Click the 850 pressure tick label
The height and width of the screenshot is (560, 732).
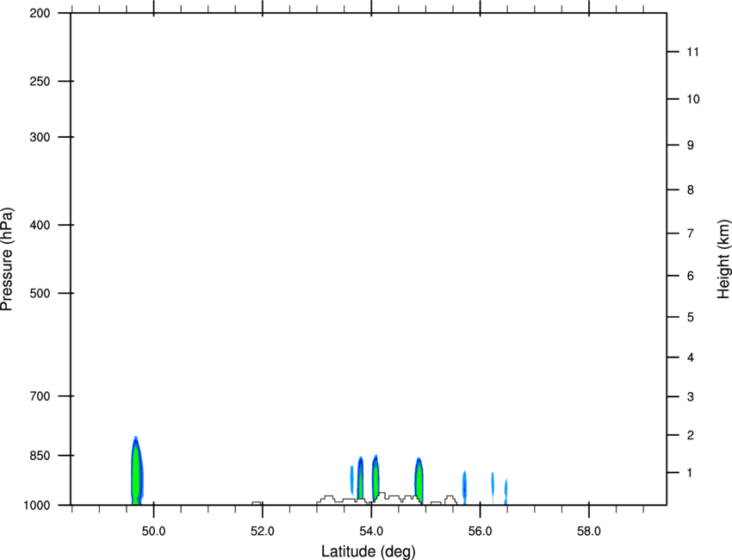(40, 455)
